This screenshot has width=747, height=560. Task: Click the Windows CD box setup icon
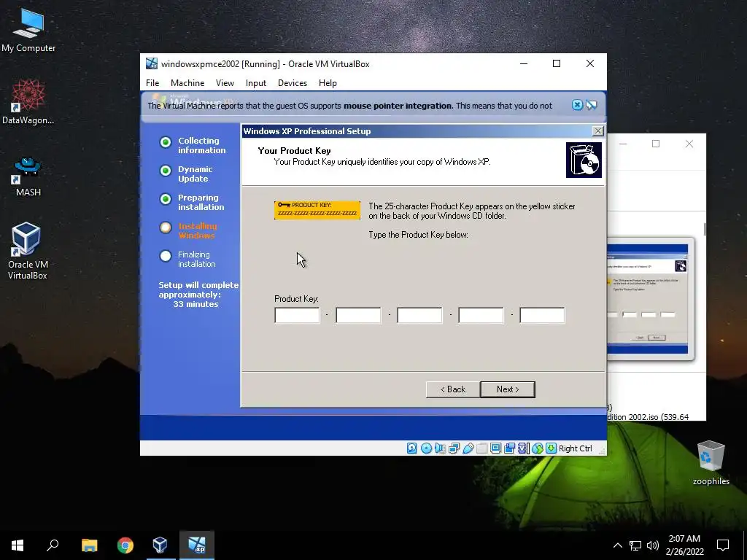click(x=584, y=160)
